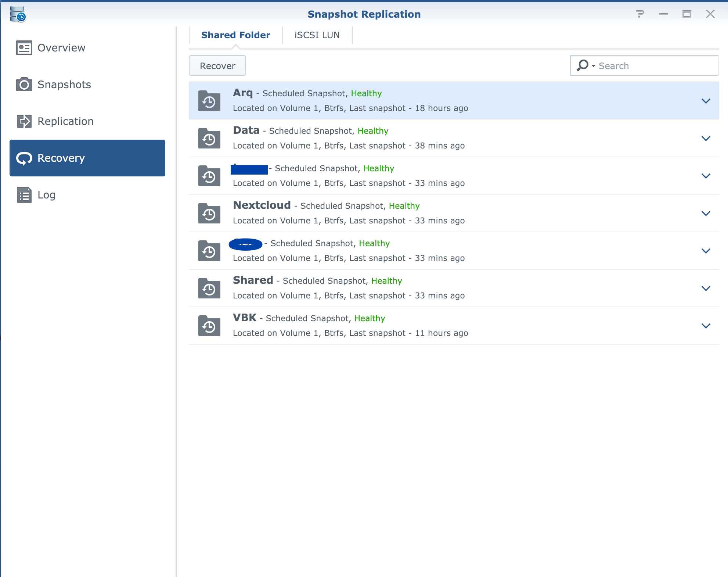The width and height of the screenshot is (728, 577).
Task: Select the Data shared folder name
Action: point(246,130)
